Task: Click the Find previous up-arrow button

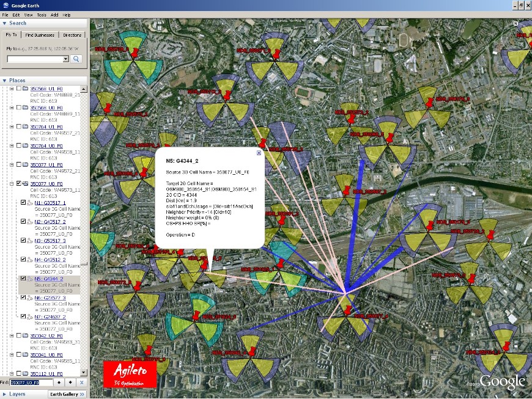Action: click(x=59, y=383)
